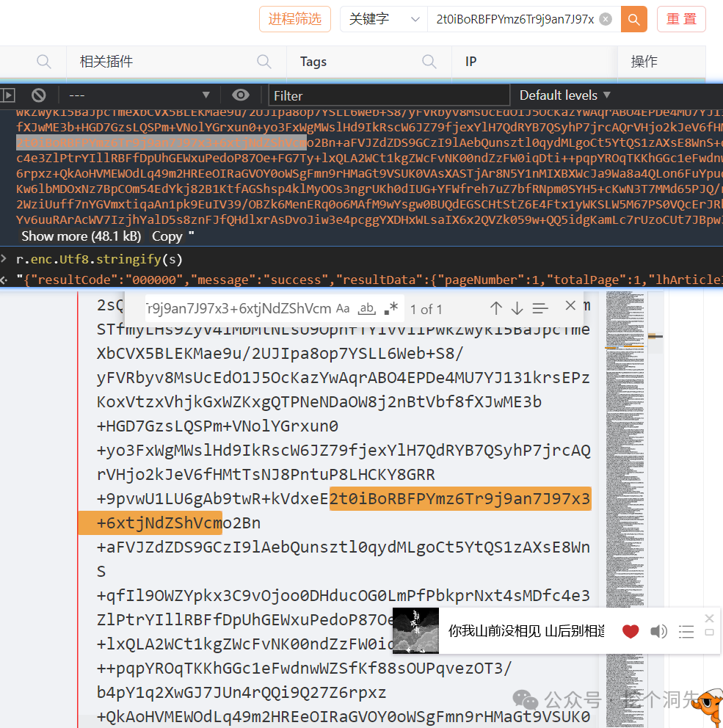Click the line +HGD7GzsLQSPm+VNolYGrxun0
The image size is (723, 728).
(217, 426)
